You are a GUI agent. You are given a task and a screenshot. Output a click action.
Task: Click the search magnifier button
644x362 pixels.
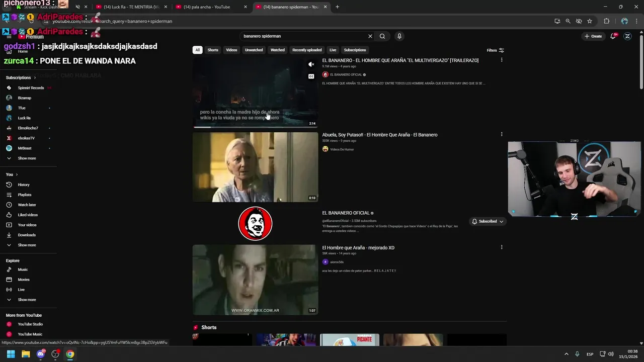(x=382, y=36)
